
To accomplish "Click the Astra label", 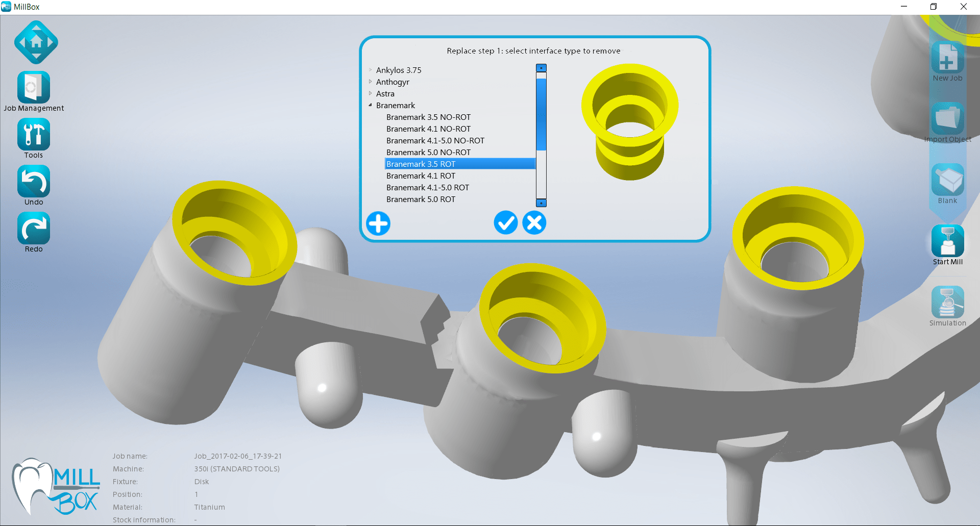I will click(x=385, y=94).
